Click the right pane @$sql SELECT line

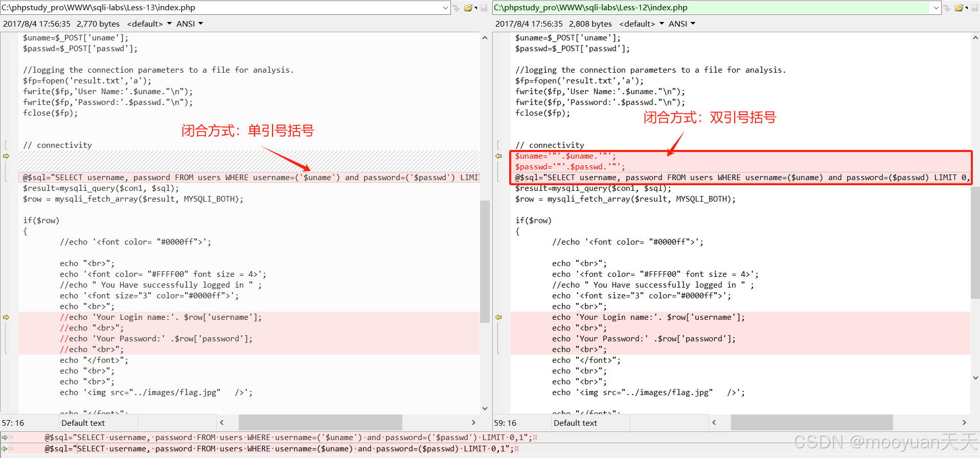pos(740,178)
